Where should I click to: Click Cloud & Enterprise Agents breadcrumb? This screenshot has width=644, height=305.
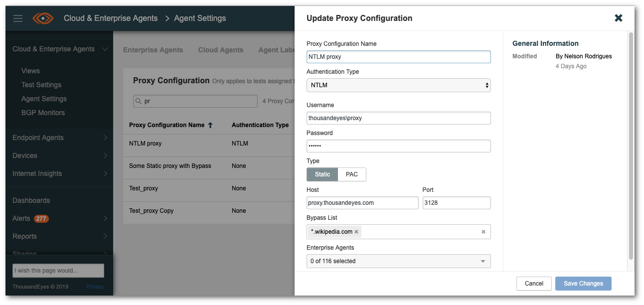tap(111, 18)
